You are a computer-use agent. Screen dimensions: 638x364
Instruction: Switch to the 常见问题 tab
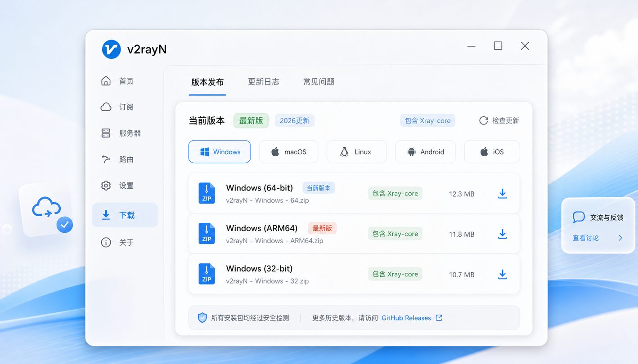(319, 82)
